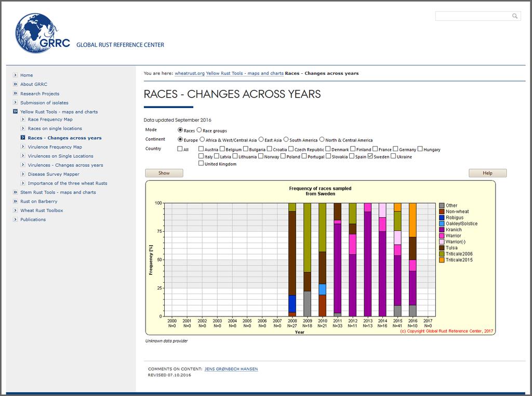Select Africa & West/Central Asia radio

(x=202, y=139)
